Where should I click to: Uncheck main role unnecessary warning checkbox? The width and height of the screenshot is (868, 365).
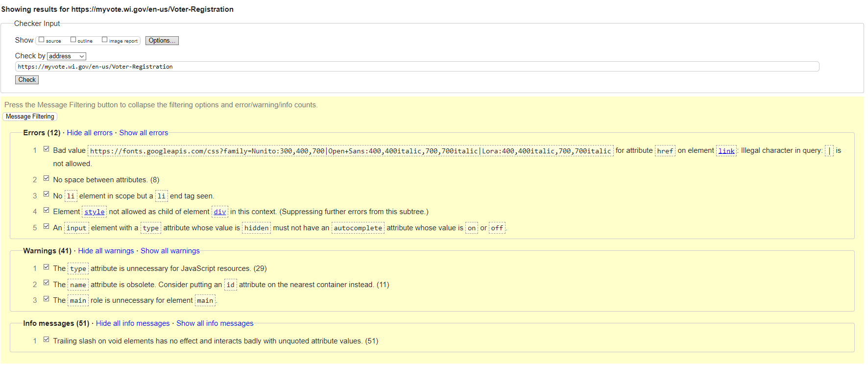(x=47, y=299)
